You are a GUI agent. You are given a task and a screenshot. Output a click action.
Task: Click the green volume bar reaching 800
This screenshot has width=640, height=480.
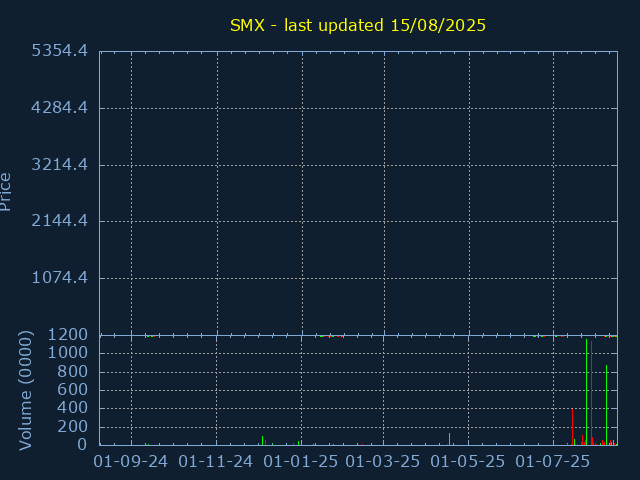(x=607, y=405)
